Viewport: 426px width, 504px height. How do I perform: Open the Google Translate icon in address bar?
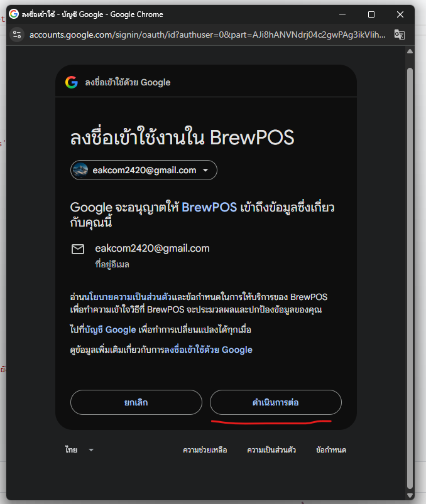tap(399, 35)
